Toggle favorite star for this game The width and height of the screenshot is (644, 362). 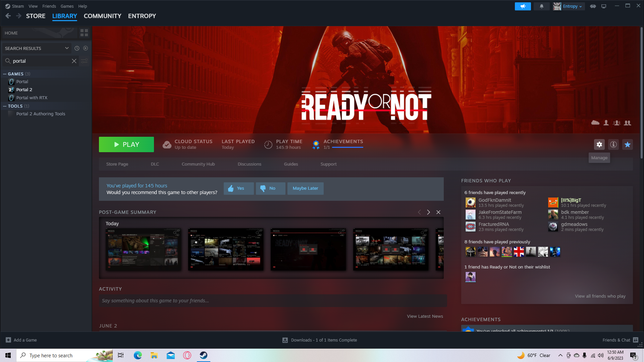click(627, 144)
